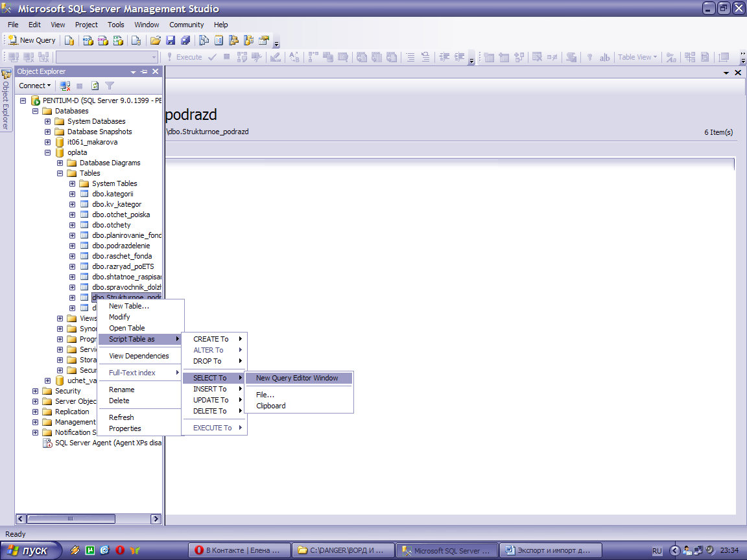Click Stop icon in Object Explorer toolbar
The image size is (747, 560).
(x=80, y=86)
